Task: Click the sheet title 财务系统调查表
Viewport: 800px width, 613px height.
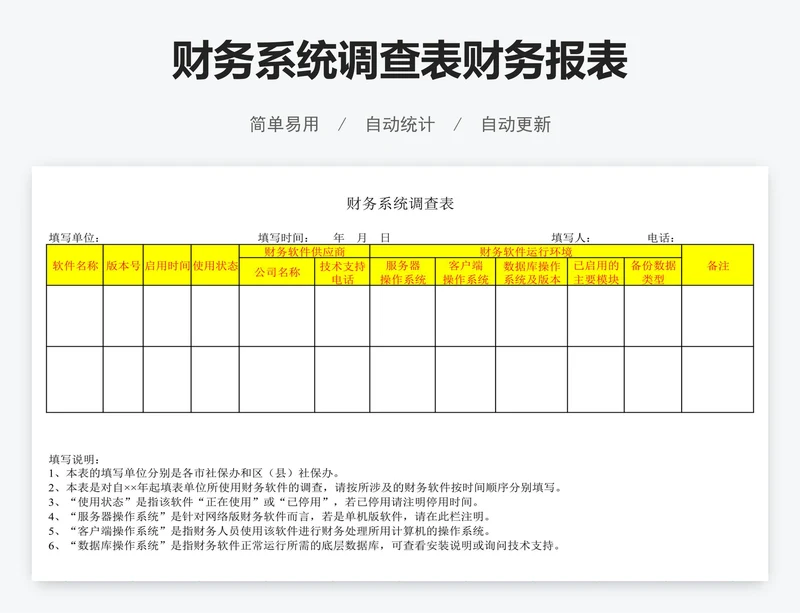Action: [400, 204]
